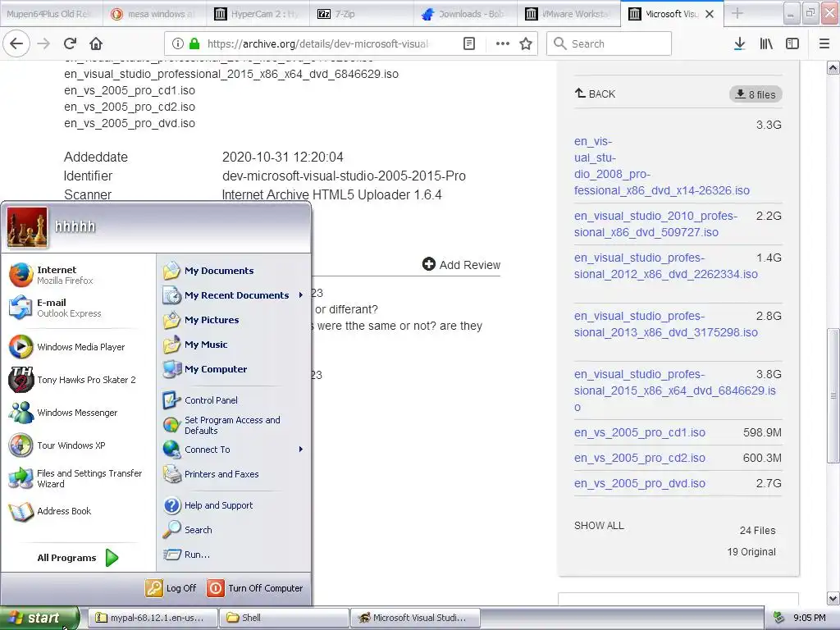Image resolution: width=840 pixels, height=630 pixels.
Task: Click the system tray network icon
Action: pos(779,618)
